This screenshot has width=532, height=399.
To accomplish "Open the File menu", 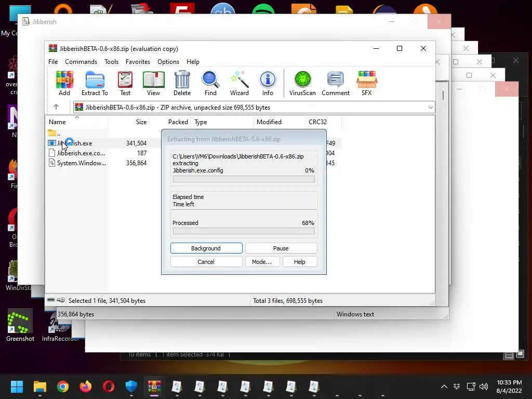I will (x=53, y=62).
